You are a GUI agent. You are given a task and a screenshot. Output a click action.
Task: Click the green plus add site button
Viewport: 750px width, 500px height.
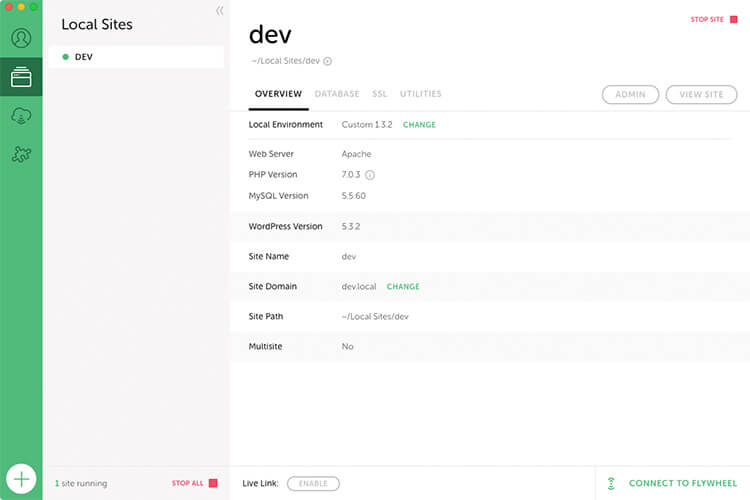pyautogui.click(x=21, y=478)
